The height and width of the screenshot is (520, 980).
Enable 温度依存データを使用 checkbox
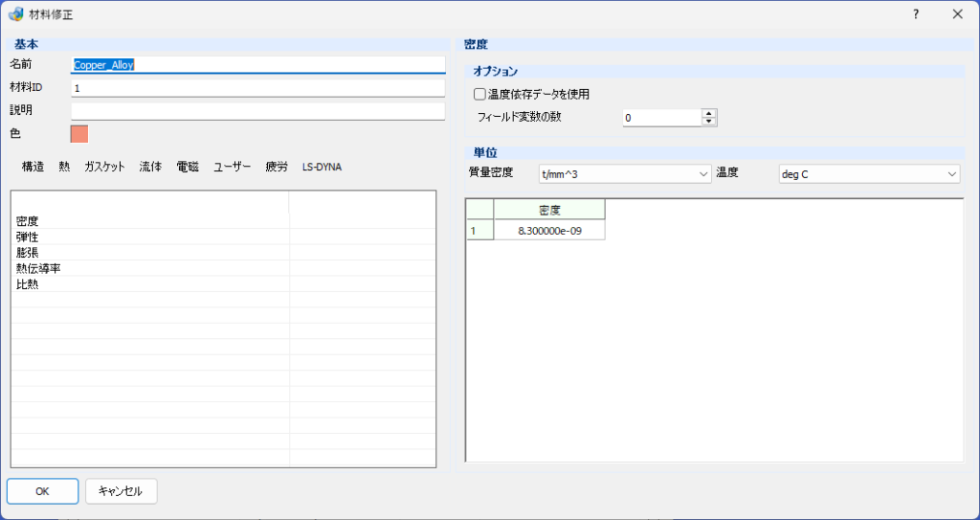click(x=479, y=95)
